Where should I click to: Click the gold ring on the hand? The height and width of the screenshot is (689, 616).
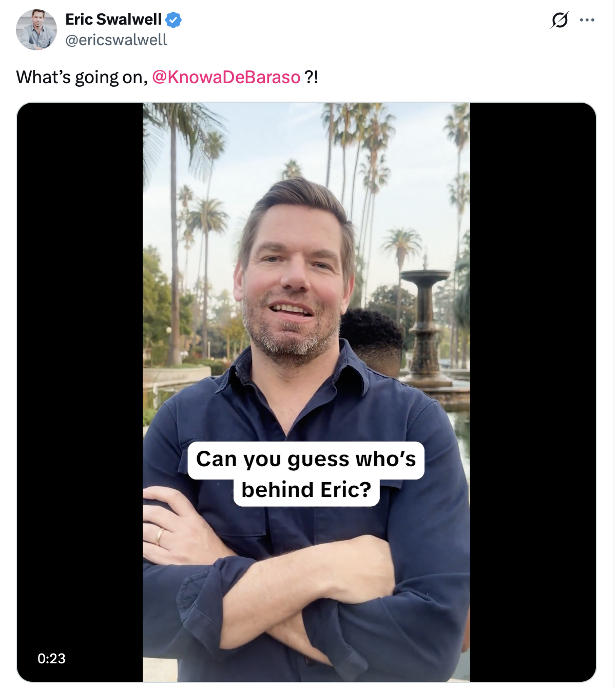point(160,537)
